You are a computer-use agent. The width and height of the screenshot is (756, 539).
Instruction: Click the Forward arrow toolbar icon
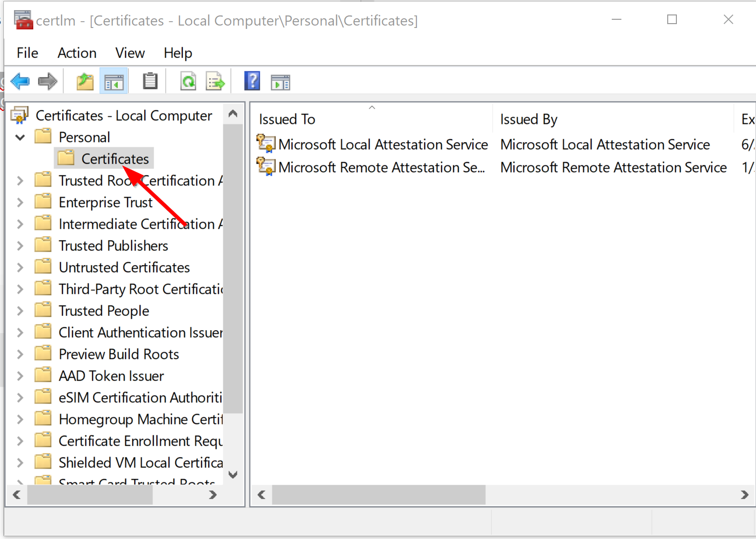coord(47,81)
